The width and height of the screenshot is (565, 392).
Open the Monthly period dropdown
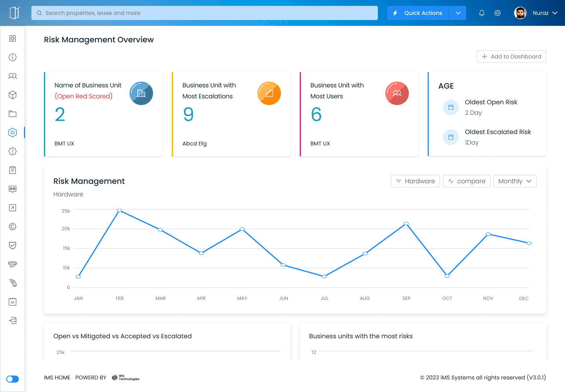coord(515,181)
